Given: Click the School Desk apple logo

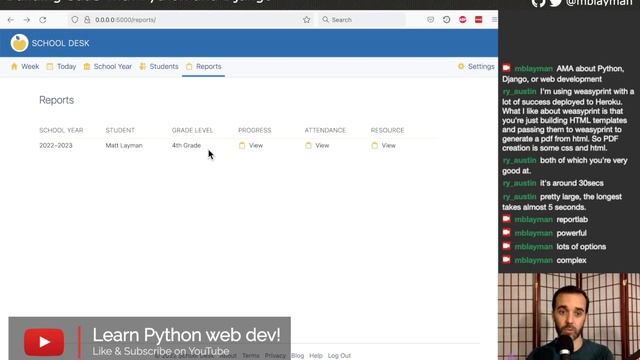Looking at the screenshot, I should 19,43.
